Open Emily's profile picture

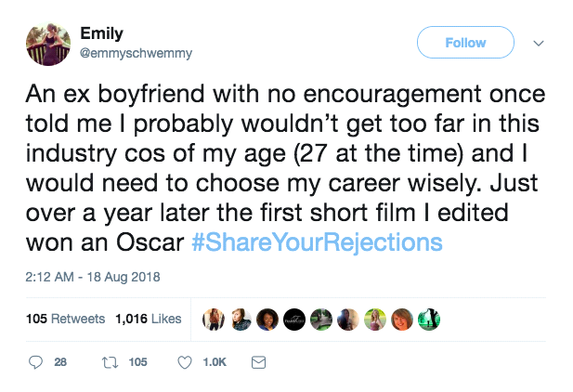point(49,44)
